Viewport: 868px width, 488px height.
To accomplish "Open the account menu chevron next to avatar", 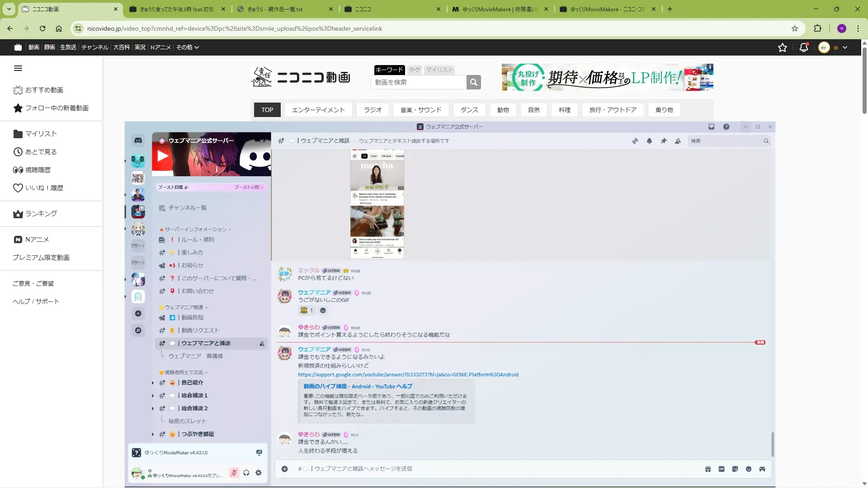I will (845, 47).
